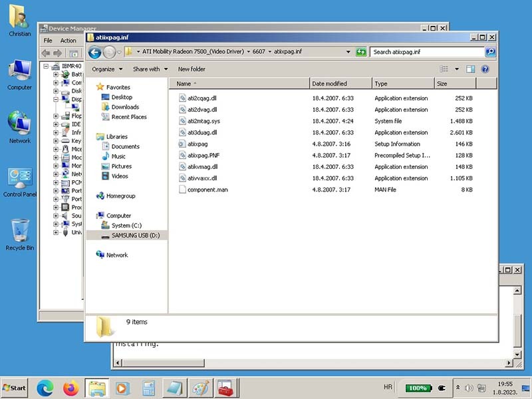The height and width of the screenshot is (399, 532).
Task: Open the Action menu in Device Manager
Action: 68,41
